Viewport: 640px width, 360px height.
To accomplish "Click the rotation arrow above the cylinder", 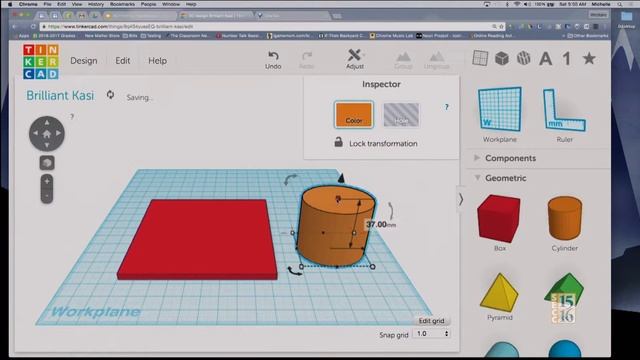I will pos(290,179).
